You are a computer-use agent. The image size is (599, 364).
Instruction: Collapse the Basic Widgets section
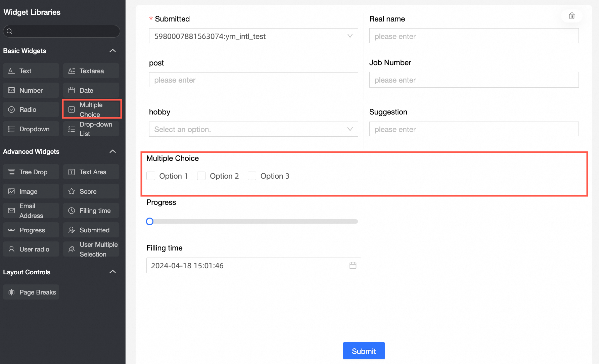(112, 51)
